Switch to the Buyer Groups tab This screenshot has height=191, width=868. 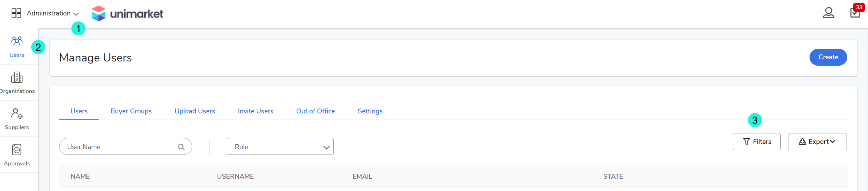pos(131,111)
